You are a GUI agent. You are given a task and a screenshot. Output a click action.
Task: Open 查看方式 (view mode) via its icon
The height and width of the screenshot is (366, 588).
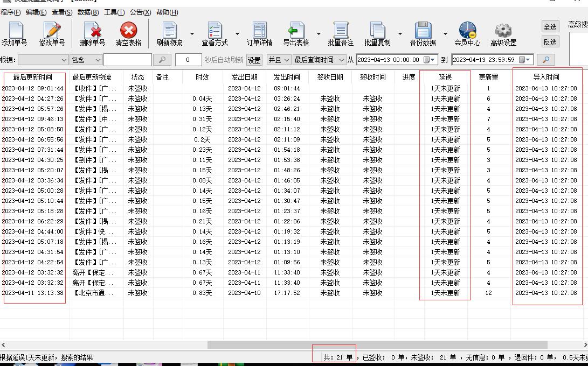[x=215, y=32]
